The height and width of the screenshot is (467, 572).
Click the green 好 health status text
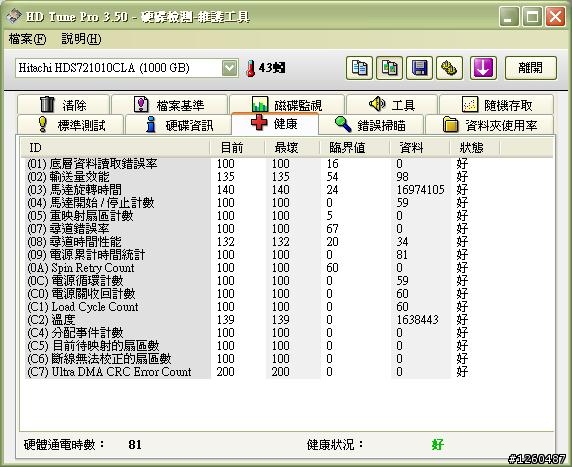(x=437, y=444)
